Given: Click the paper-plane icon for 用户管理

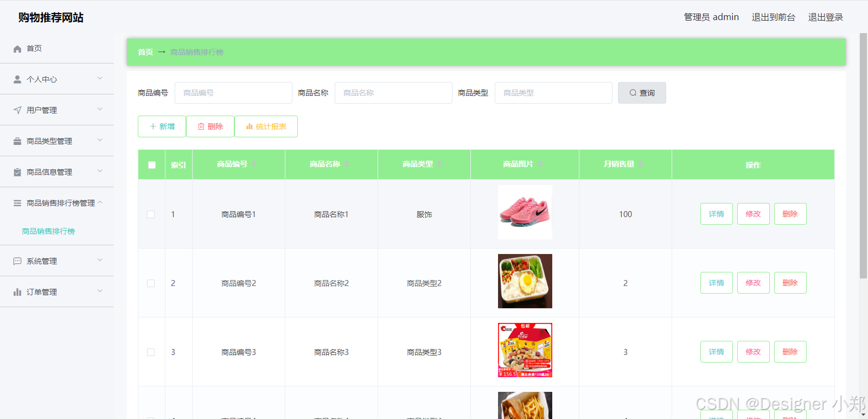Looking at the screenshot, I should [17, 110].
